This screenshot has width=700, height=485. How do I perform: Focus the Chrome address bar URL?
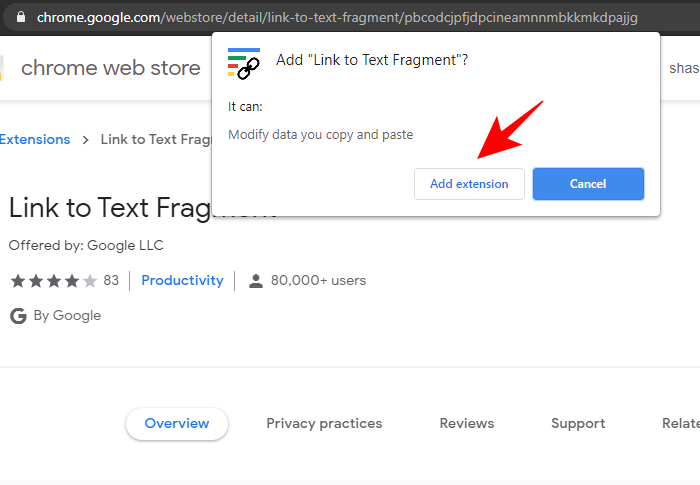tap(340, 18)
